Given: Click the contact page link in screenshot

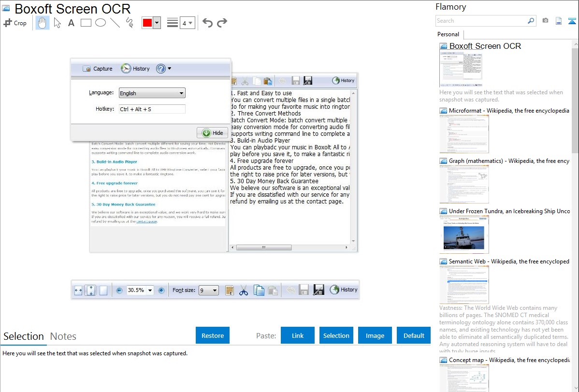Looking at the screenshot, I should pyautogui.click(x=146, y=221).
